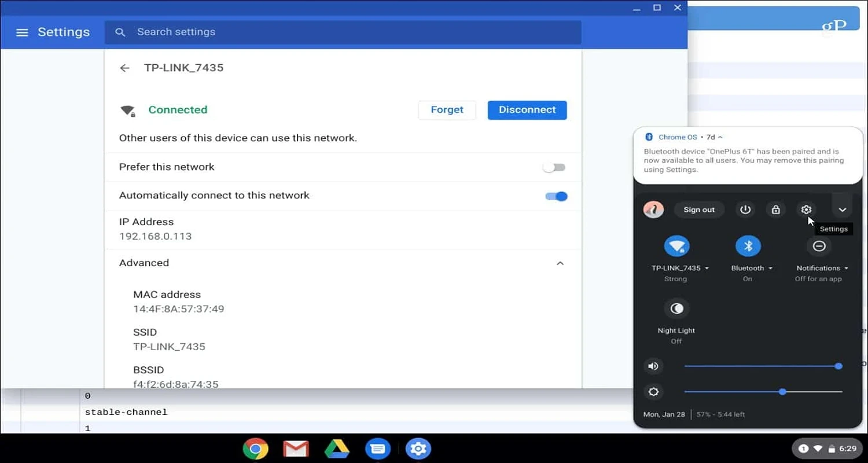The image size is (868, 463).
Task: Open the Notifications dropdown label
Action: click(x=822, y=268)
